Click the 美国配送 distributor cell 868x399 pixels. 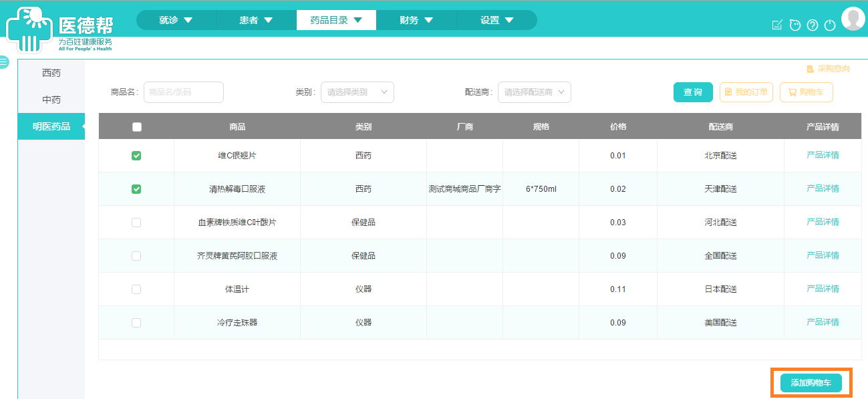pyautogui.click(x=720, y=323)
